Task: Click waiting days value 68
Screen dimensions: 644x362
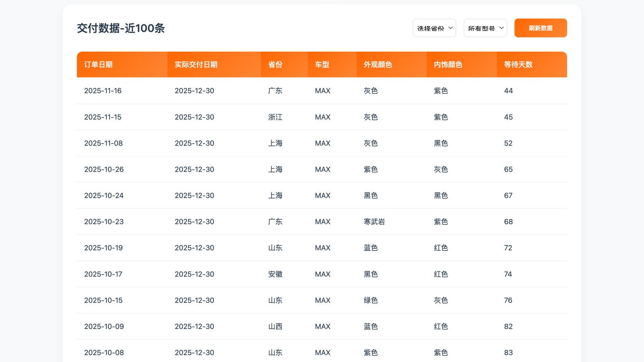Action: (508, 222)
